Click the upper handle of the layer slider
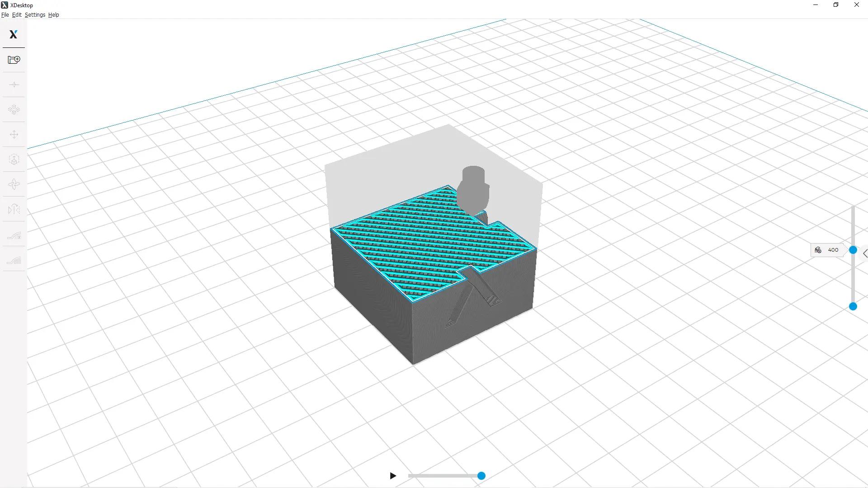This screenshot has width=868, height=488. coord(853,250)
